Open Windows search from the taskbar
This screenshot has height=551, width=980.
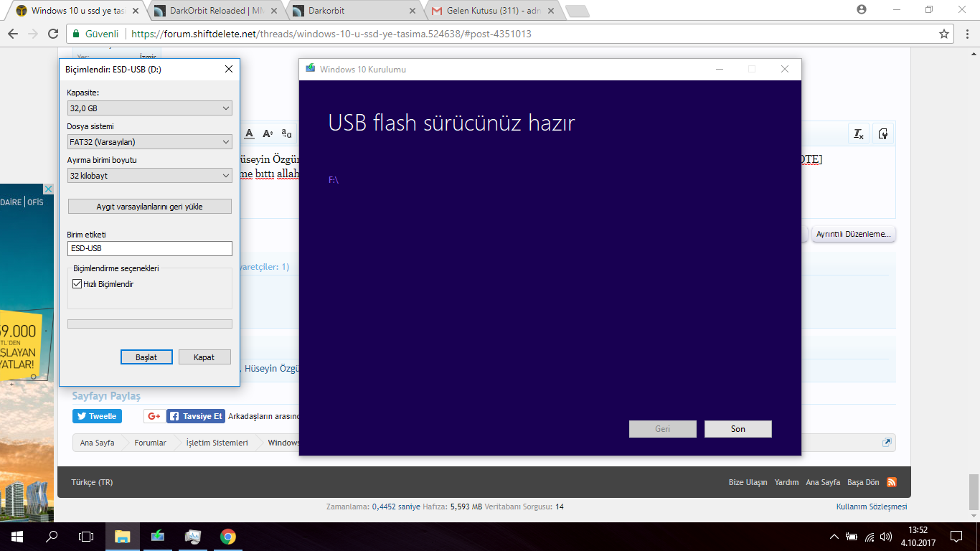[52, 536]
